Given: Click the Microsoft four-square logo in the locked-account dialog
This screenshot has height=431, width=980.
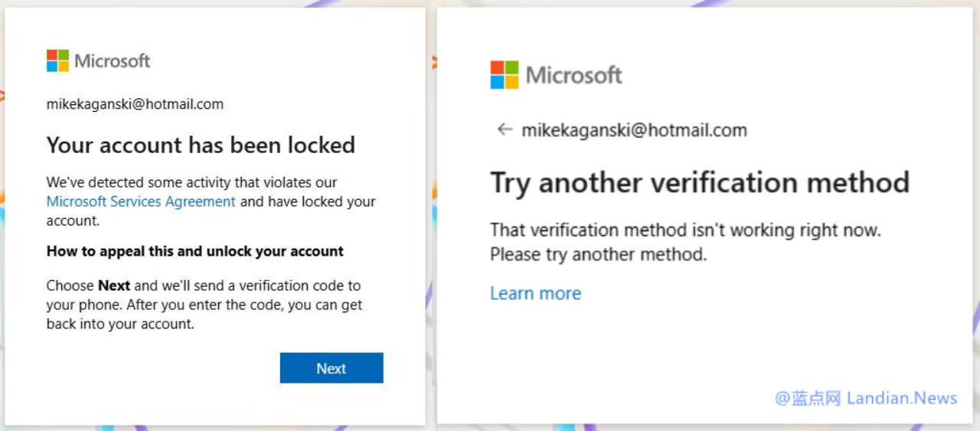Looking at the screenshot, I should coord(57,61).
